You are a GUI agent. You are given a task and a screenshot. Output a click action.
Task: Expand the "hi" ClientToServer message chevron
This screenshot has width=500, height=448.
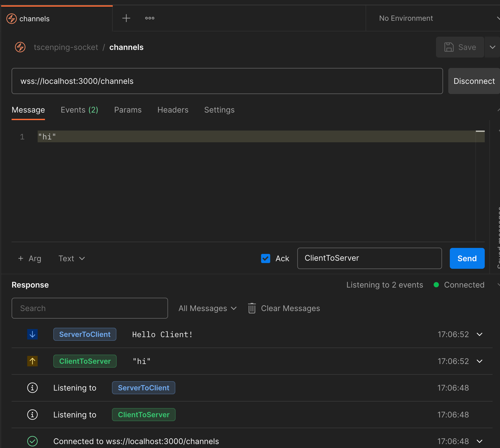[x=479, y=361]
